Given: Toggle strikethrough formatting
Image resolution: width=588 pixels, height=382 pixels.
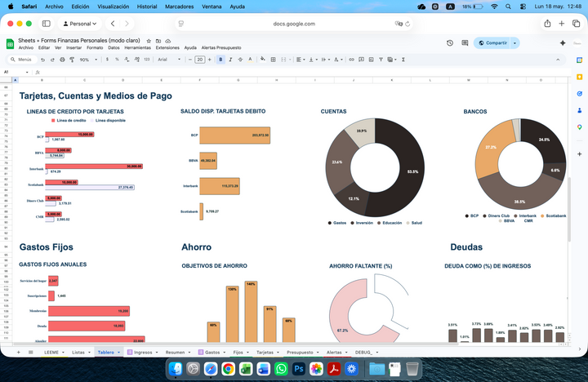Looking at the screenshot, I should click(x=240, y=60).
